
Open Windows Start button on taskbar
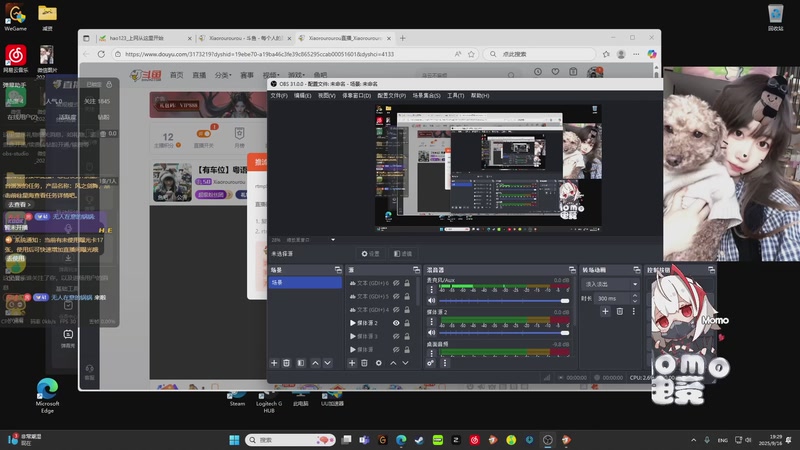[x=234, y=440]
